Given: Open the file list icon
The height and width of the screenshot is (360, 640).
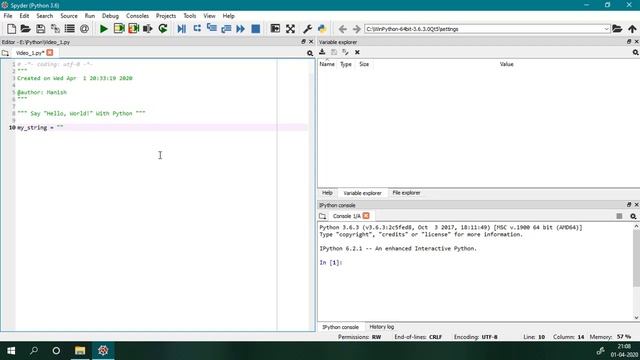Looking at the screenshot, I should (70, 29).
